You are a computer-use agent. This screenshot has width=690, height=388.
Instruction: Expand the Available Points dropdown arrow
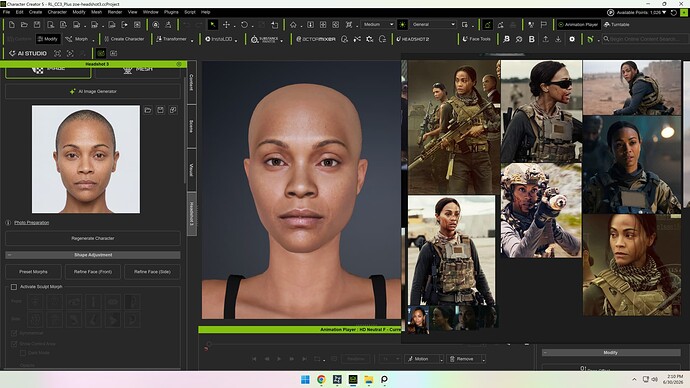point(664,13)
